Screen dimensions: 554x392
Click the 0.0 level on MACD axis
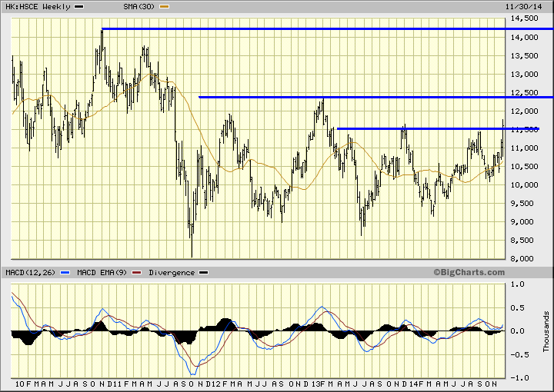point(519,331)
